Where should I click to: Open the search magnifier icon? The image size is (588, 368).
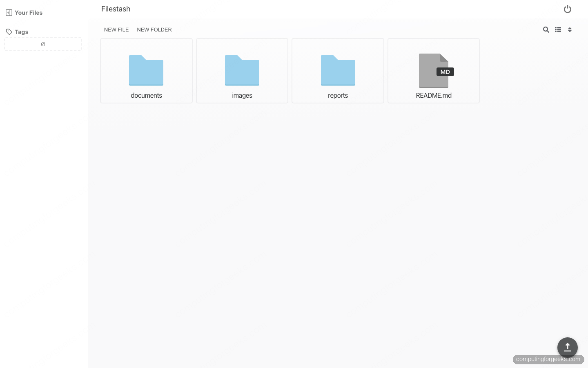tap(546, 29)
